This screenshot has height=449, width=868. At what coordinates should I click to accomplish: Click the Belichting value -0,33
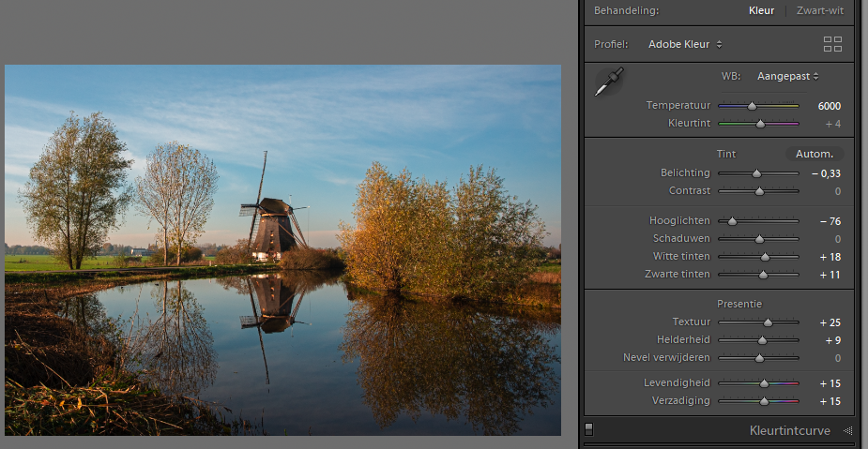tap(826, 173)
